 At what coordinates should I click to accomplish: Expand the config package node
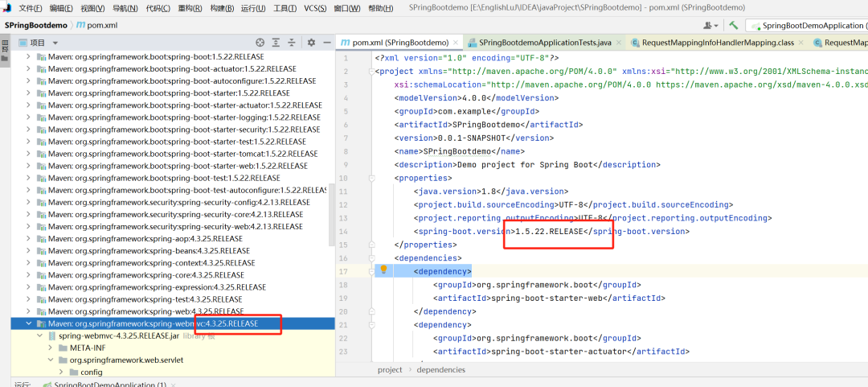point(61,372)
